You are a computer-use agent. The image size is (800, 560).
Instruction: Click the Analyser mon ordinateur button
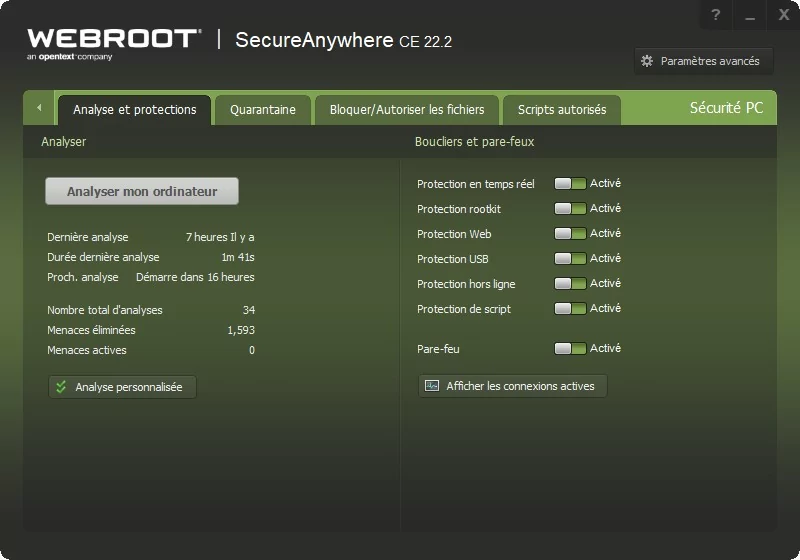(142, 191)
